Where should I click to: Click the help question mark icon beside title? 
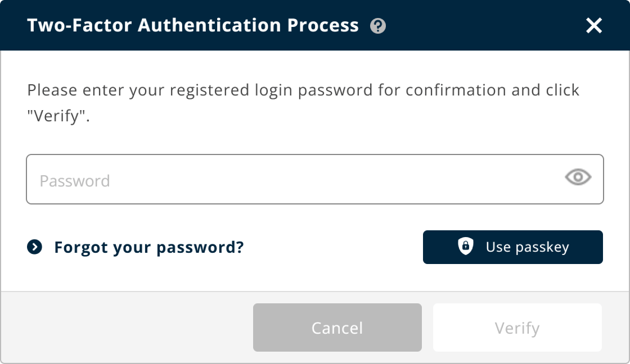tap(378, 26)
